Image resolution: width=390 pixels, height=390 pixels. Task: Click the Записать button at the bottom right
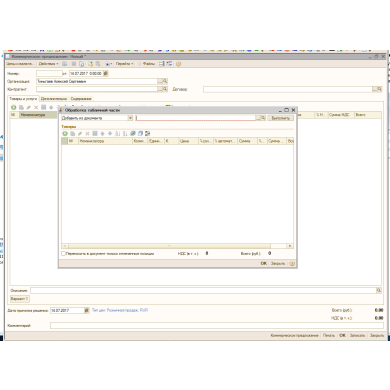tap(357, 335)
